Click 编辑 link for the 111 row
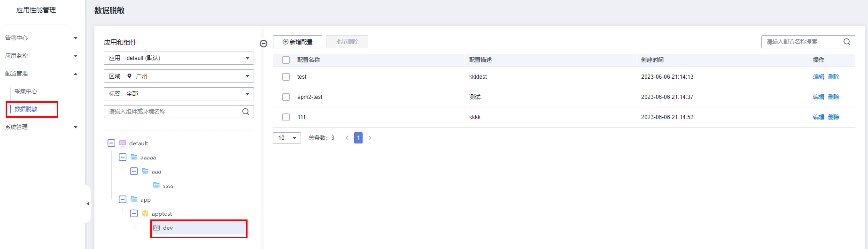Image resolution: width=868 pixels, height=249 pixels. coord(818,117)
